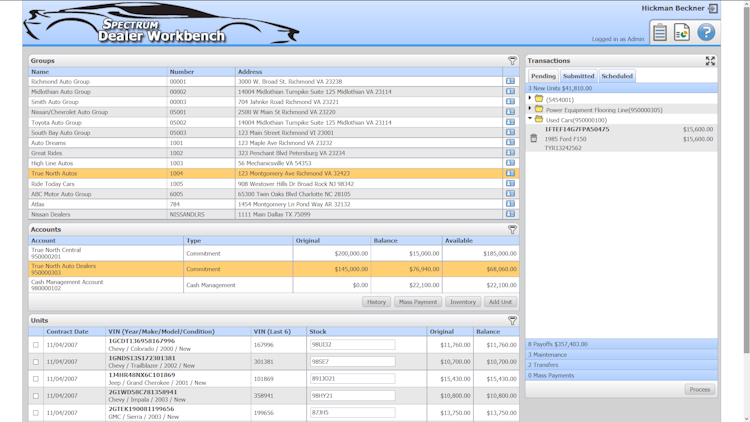Image resolution: width=750 pixels, height=422 pixels.
Task: Toggle the 3 New Units $41,810.00 section
Action: [x=621, y=88]
